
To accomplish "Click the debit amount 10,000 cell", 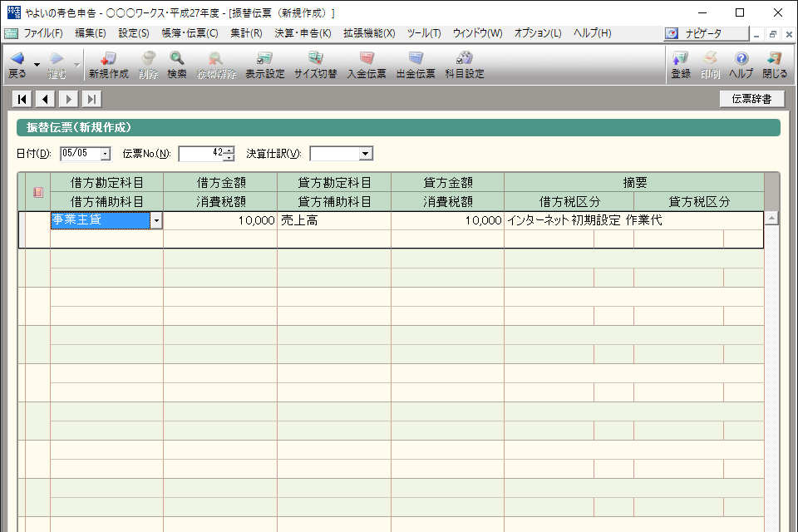I will coord(220,220).
